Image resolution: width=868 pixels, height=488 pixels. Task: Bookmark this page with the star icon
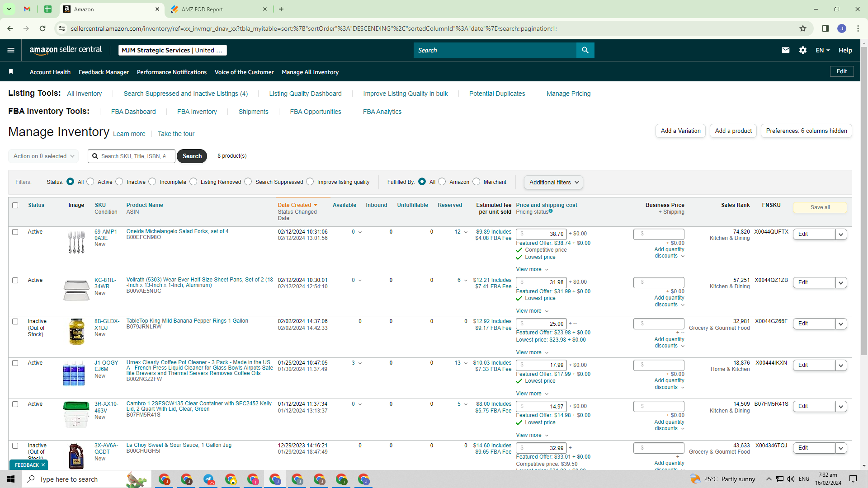point(803,28)
